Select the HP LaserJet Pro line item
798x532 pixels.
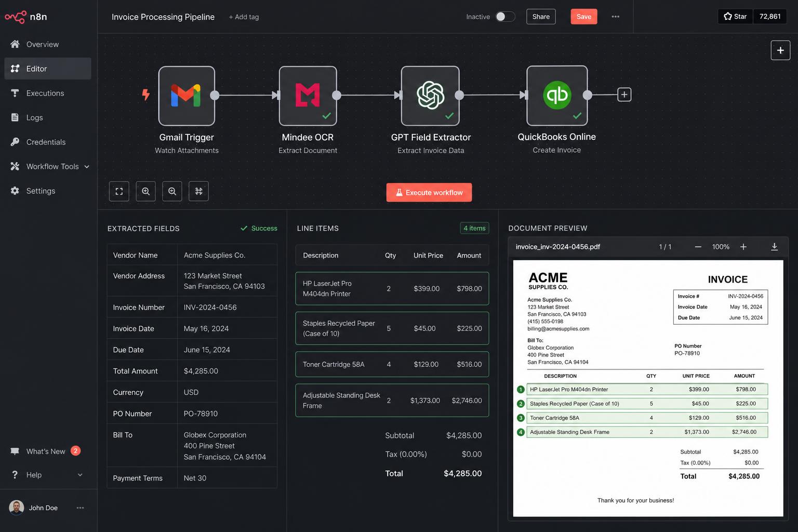click(x=392, y=288)
